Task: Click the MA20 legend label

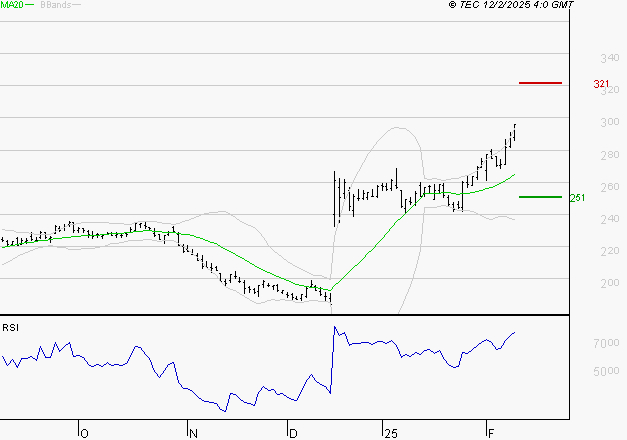Action: [11, 4]
